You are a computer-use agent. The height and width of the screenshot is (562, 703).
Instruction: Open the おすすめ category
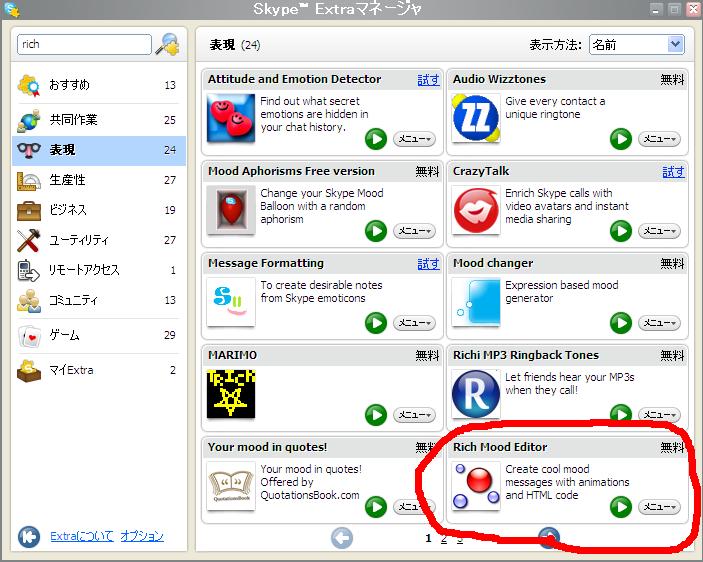[x=99, y=85]
